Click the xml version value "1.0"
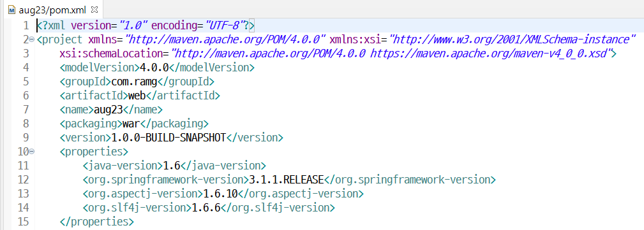The width and height of the screenshot is (644, 230). (x=133, y=26)
